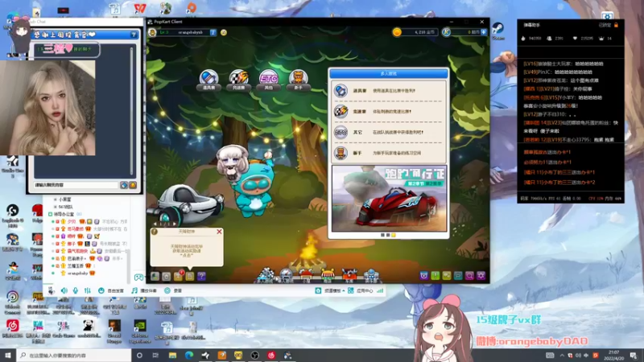The width and height of the screenshot is (644, 362).
Task: Go to previous kart with left pager arrow
Action: [x=155, y=224]
